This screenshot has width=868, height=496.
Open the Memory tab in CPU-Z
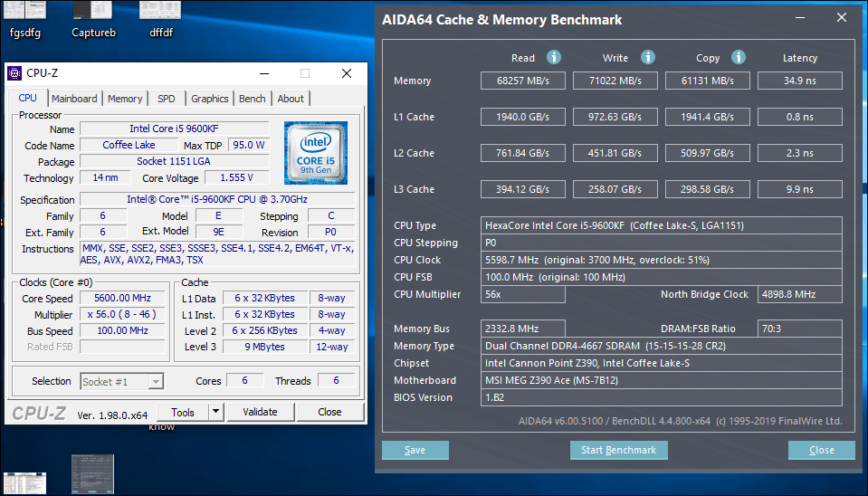point(125,99)
